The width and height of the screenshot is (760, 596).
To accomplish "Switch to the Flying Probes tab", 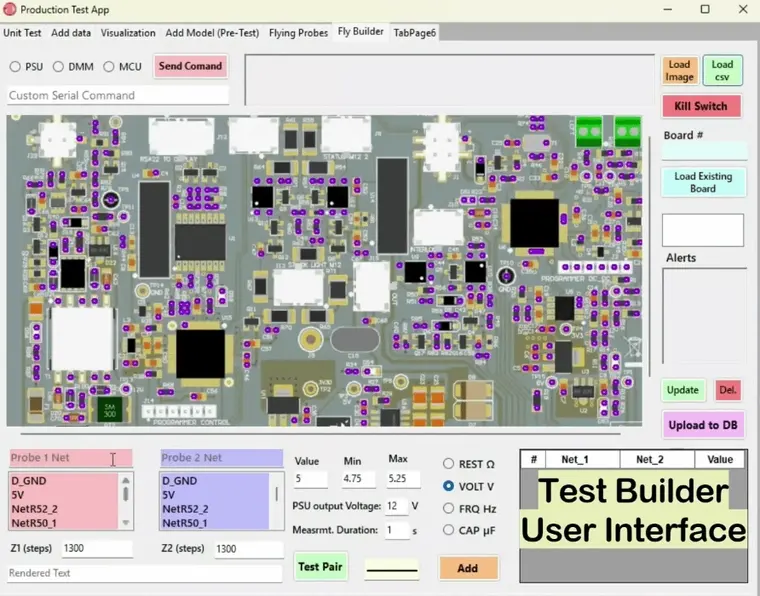I will pyautogui.click(x=299, y=33).
